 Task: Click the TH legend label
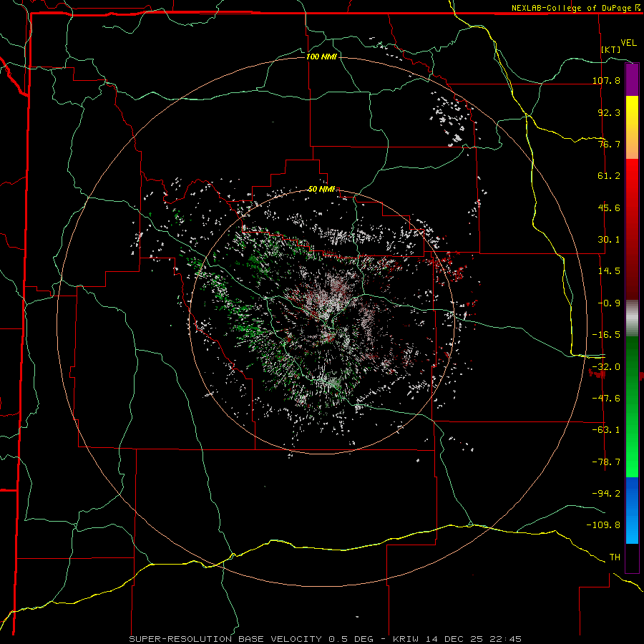pyautogui.click(x=615, y=557)
